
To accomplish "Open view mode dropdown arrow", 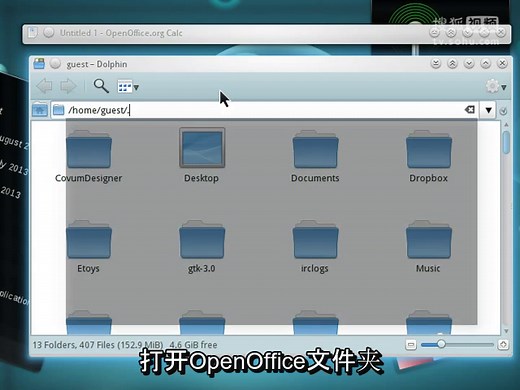I will (x=136, y=88).
